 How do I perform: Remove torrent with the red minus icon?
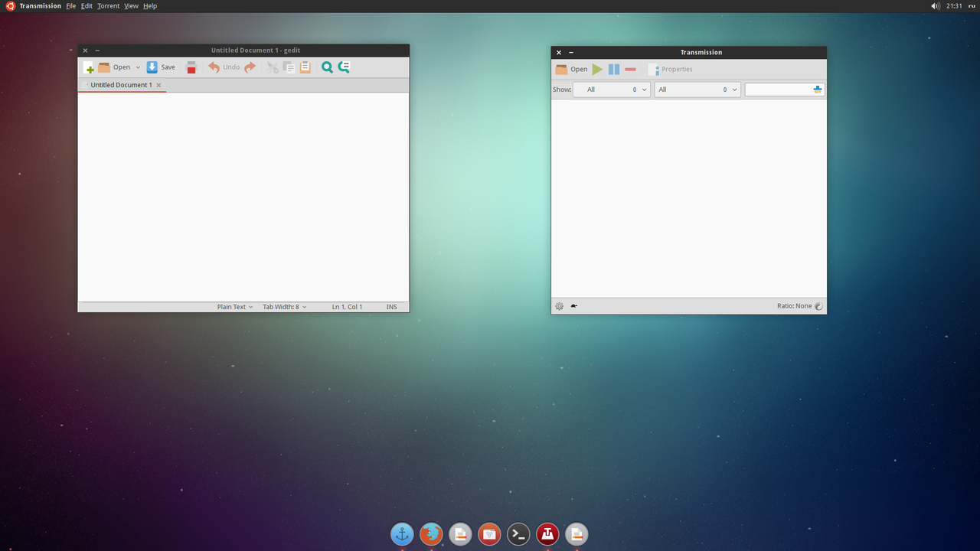[x=630, y=69]
